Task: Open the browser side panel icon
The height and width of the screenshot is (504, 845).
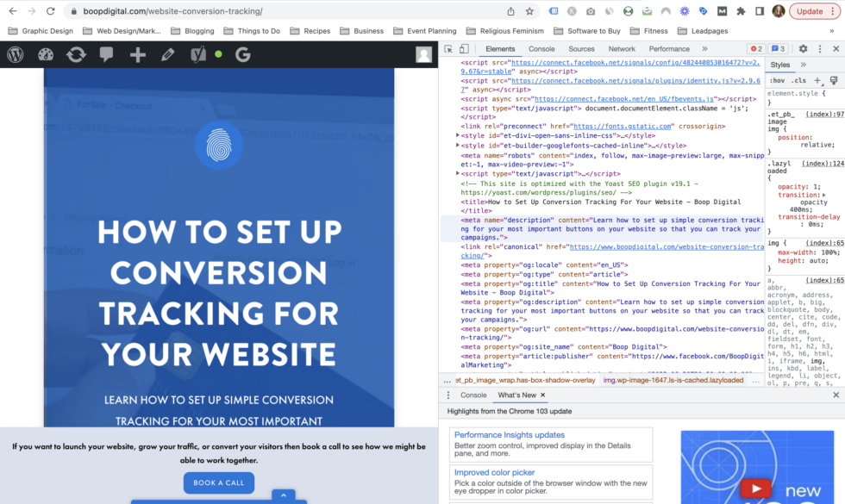Action: click(x=760, y=10)
